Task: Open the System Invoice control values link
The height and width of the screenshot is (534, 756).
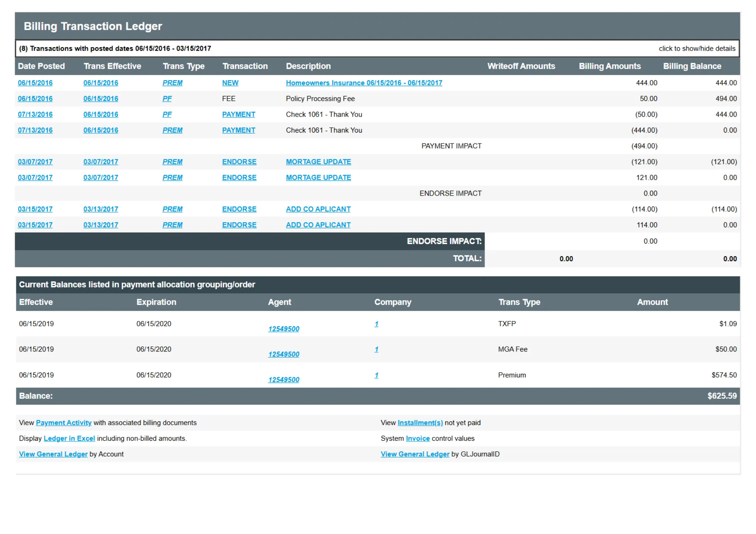Action: tap(417, 438)
